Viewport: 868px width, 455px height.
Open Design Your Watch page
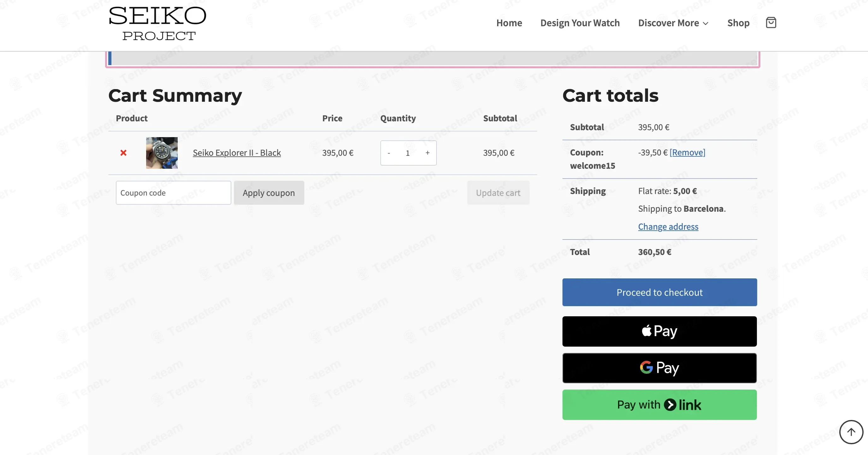(580, 23)
